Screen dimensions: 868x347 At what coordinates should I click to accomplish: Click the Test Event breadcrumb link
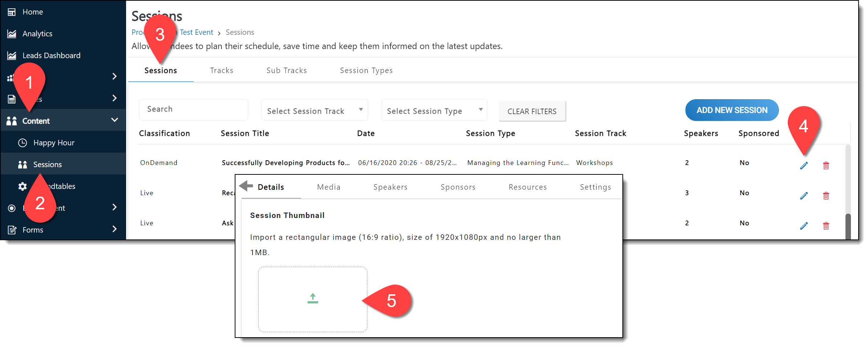point(196,32)
